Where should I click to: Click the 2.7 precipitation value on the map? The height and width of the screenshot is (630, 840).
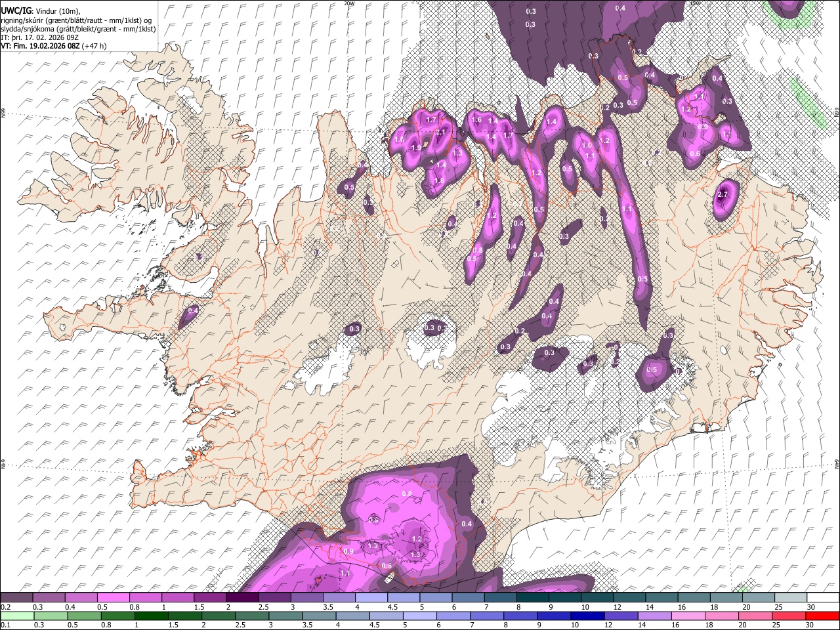click(723, 194)
